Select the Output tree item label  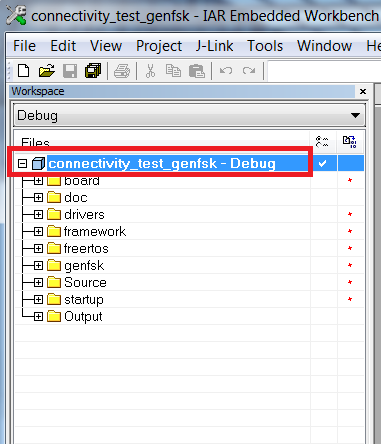(x=83, y=316)
